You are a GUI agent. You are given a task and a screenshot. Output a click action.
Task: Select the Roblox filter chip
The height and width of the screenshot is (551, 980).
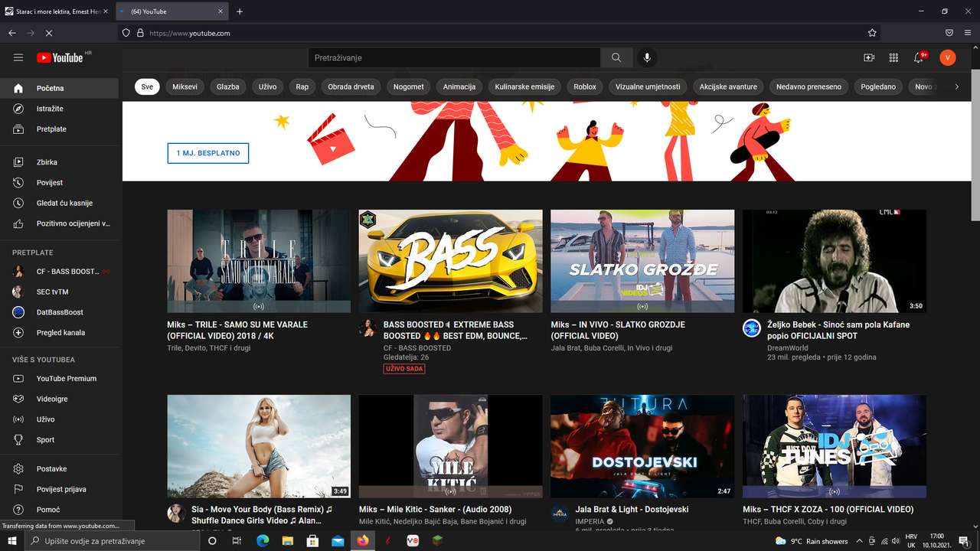pos(585,86)
